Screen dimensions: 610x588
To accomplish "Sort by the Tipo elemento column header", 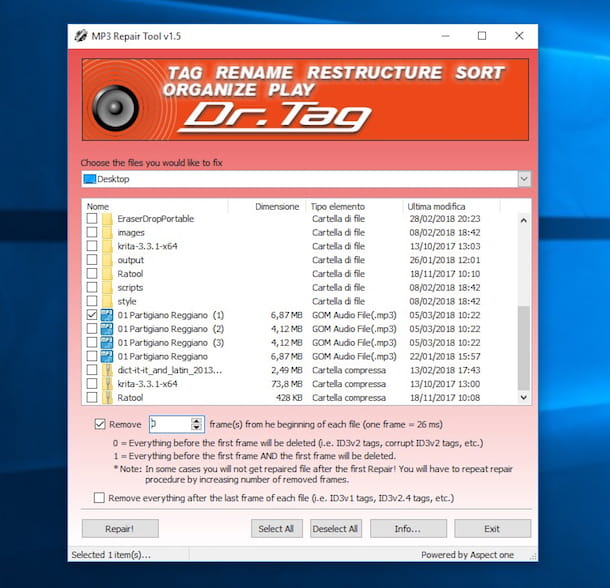I will pos(354,207).
